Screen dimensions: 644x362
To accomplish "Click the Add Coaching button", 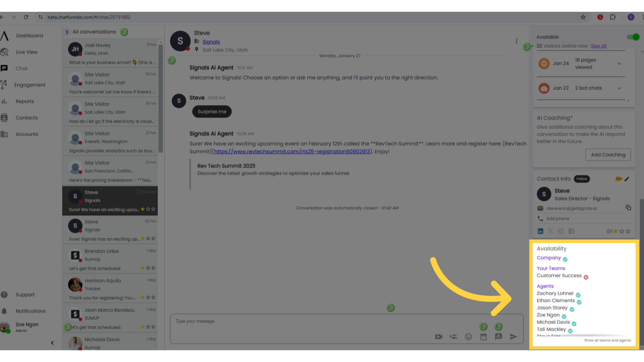I will (608, 155).
